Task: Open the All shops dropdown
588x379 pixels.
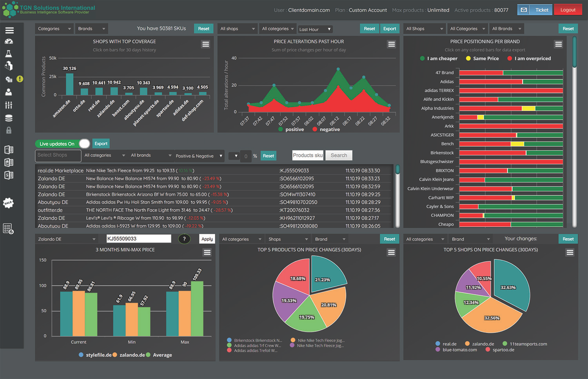Action: pyautogui.click(x=237, y=29)
